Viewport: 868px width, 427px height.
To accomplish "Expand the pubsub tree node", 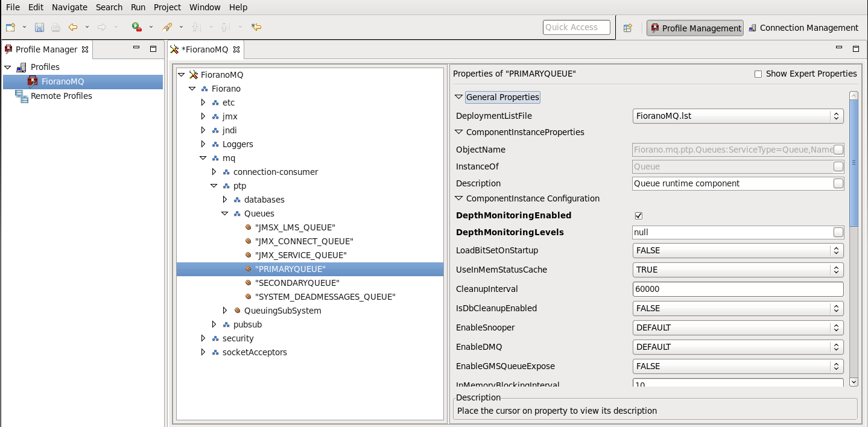I will tap(214, 324).
